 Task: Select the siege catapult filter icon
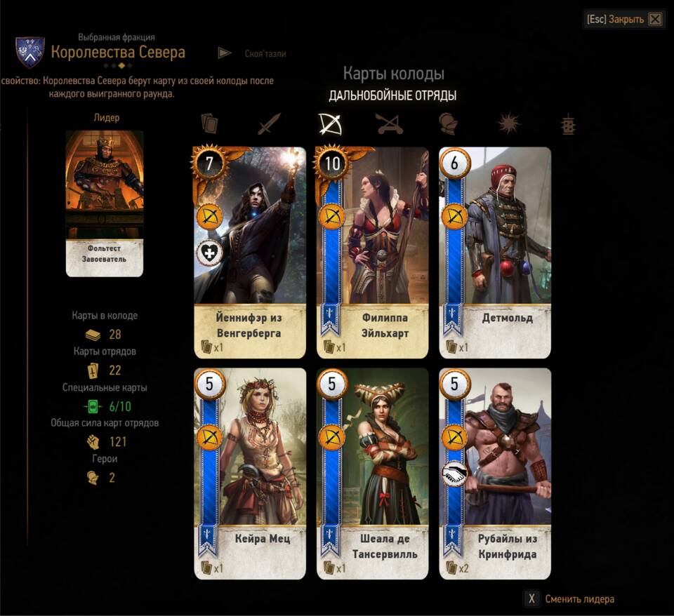coord(390,124)
